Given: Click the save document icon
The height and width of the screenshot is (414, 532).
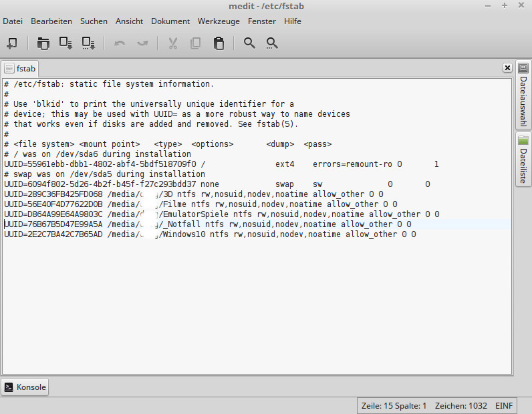Looking at the screenshot, I should pos(65,43).
